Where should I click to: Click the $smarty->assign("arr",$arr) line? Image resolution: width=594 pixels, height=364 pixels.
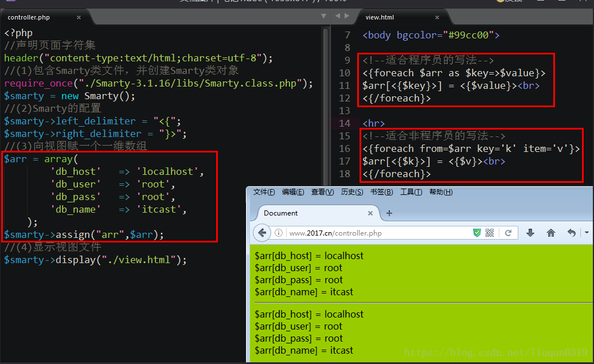click(84, 235)
